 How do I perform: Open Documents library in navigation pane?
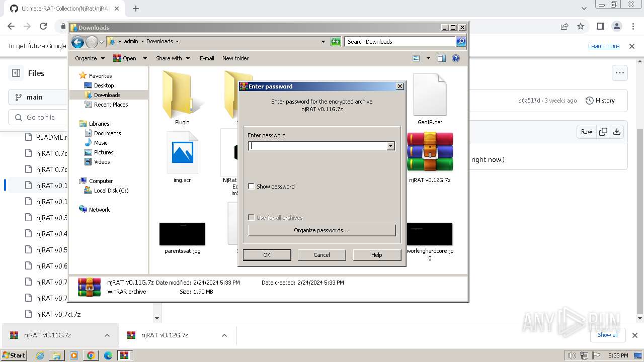pos(107,133)
